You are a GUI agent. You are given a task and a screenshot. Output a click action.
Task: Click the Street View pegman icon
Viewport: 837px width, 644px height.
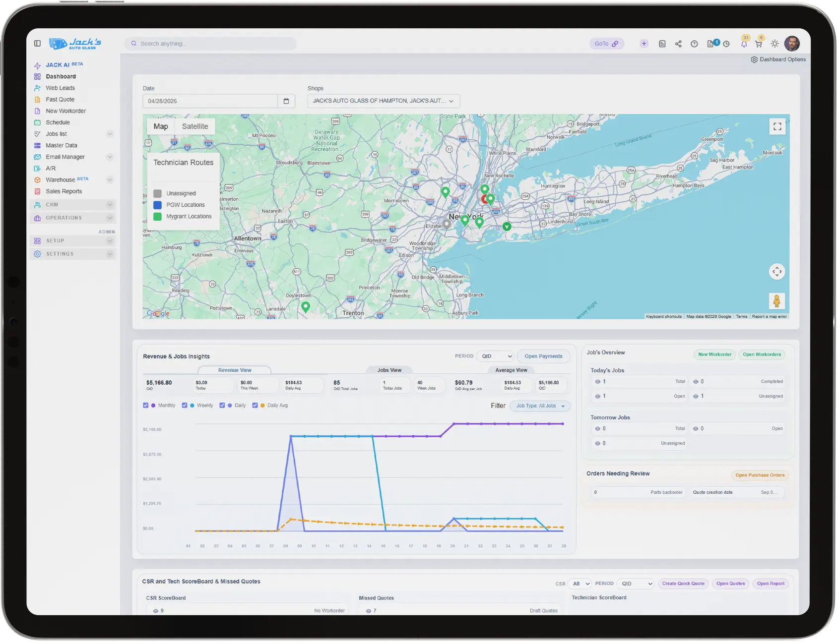(776, 301)
